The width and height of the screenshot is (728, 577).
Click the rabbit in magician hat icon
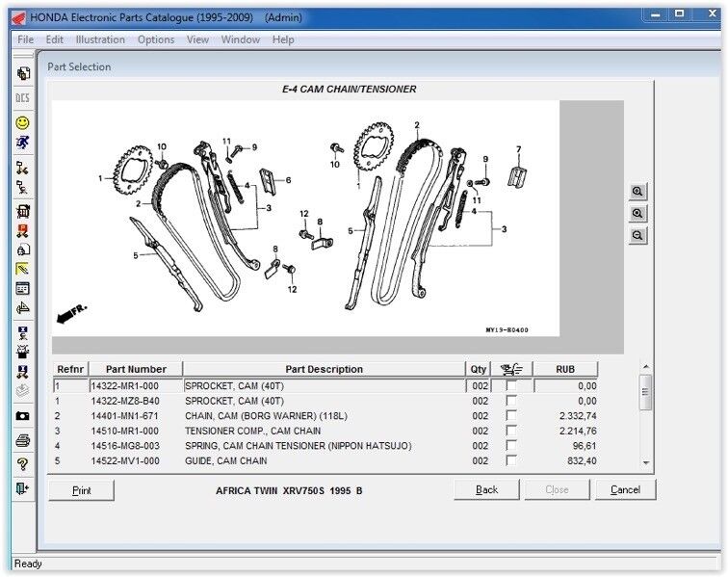coord(23,352)
